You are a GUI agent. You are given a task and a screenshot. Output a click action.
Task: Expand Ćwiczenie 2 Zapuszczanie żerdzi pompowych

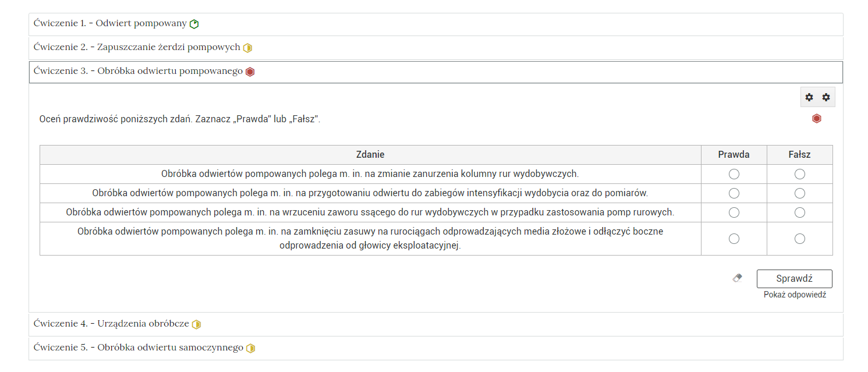[137, 48]
